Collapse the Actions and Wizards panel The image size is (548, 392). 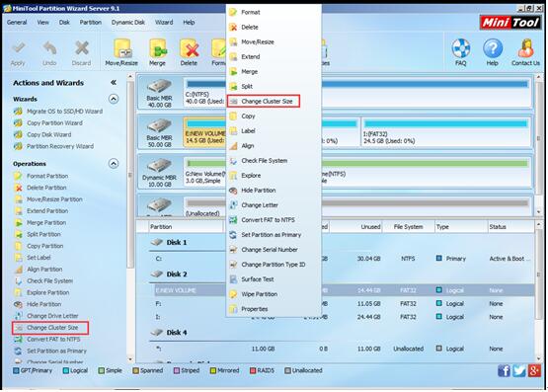114,83
